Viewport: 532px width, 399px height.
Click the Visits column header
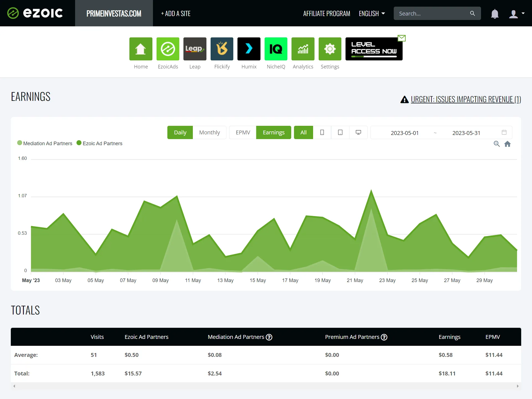97,337
